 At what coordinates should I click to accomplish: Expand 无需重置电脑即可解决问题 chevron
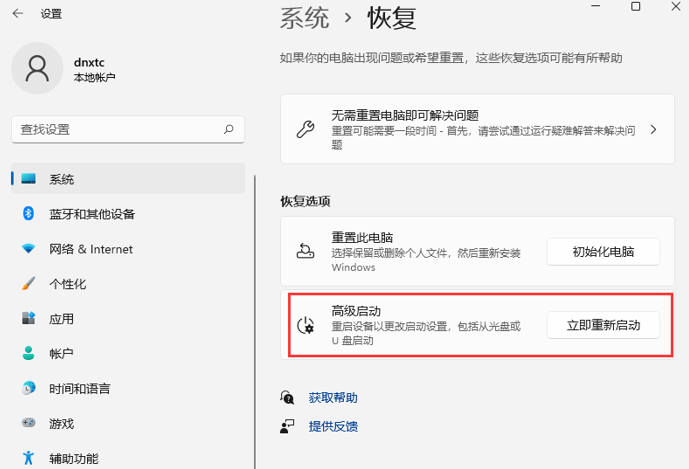[653, 129]
